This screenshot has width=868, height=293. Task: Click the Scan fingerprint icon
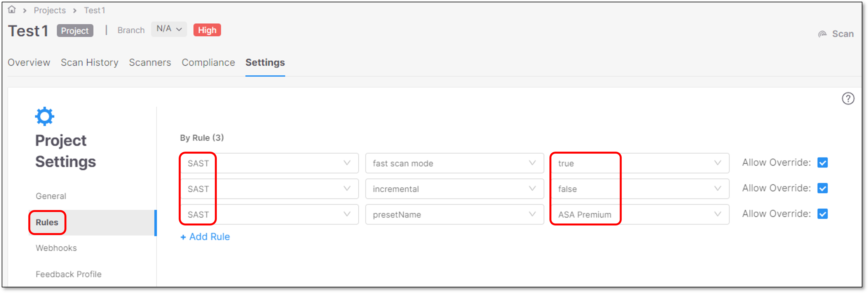[822, 34]
